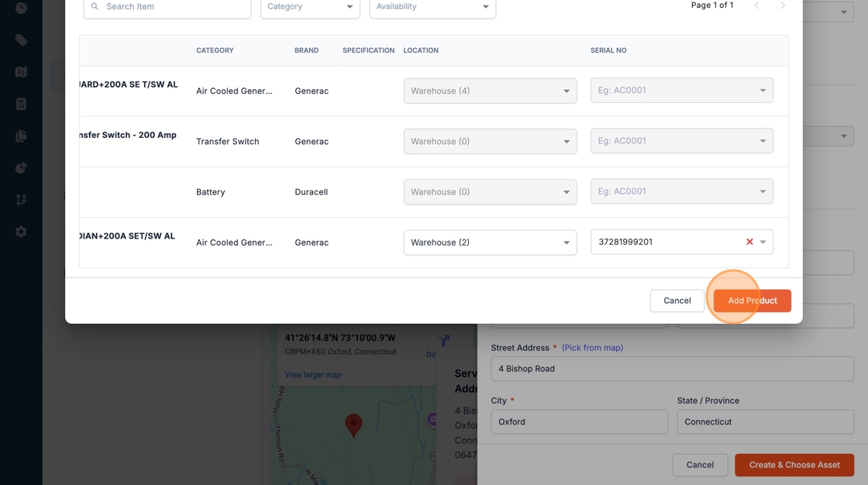
Task: Open the Warehouse (4) location dropdown
Action: coord(490,91)
